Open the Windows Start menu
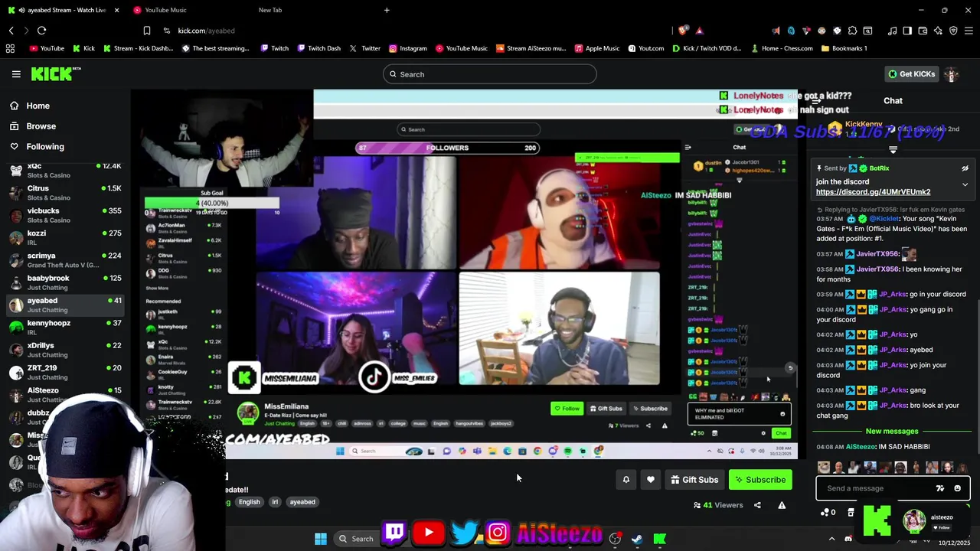Image resolution: width=980 pixels, height=551 pixels. coord(321,539)
